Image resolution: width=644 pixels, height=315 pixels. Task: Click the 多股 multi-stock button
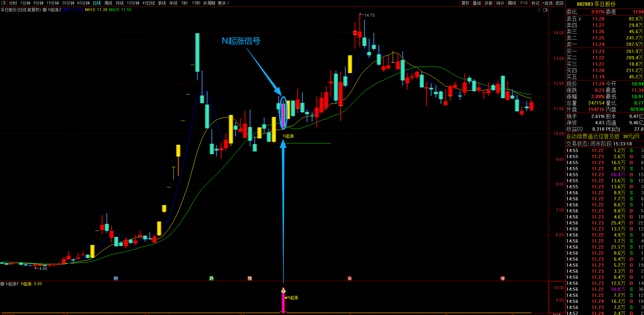488,3
